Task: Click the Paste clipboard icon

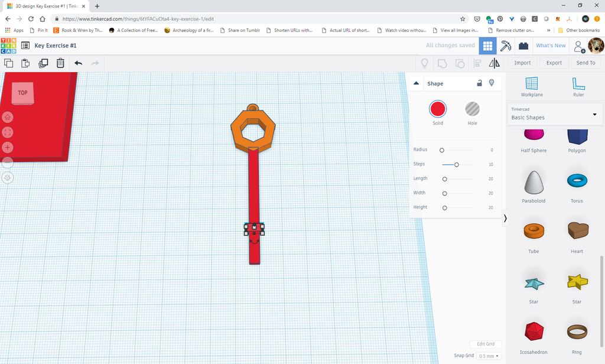Action: tap(25, 63)
